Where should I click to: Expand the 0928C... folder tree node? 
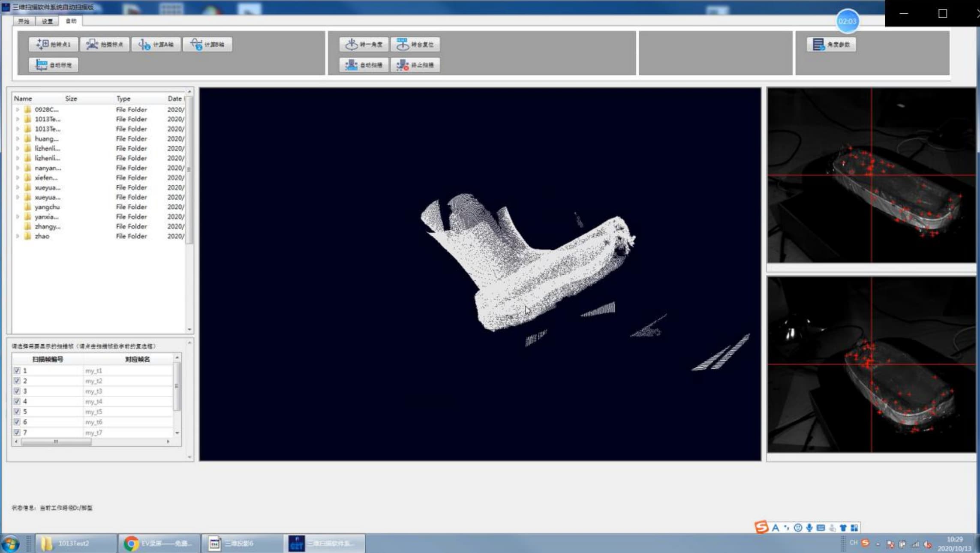pos(18,110)
